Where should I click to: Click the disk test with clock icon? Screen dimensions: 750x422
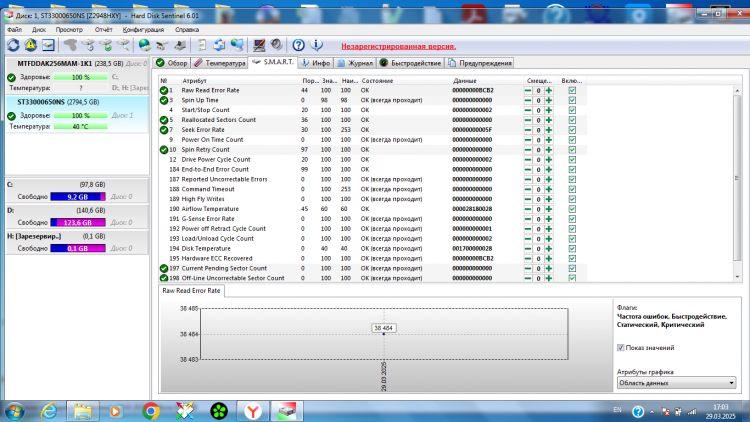pyautogui.click(x=88, y=45)
